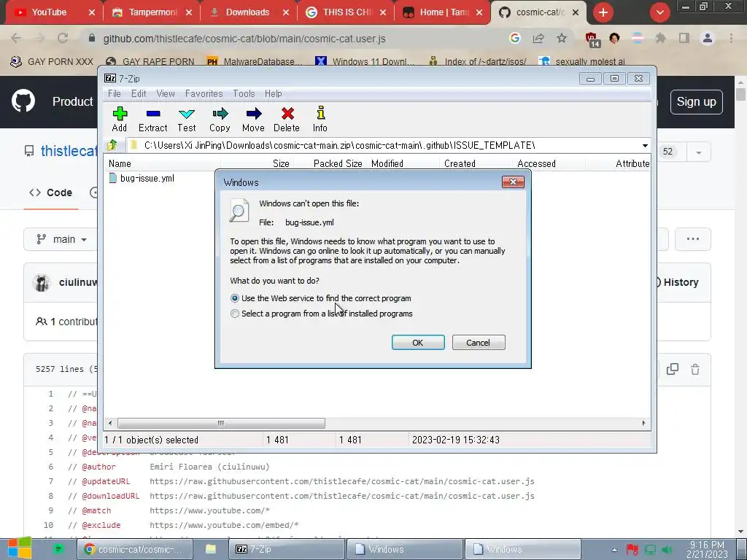Switch to the 7-Zip taskbar button
Screen dimensions: 747x560
coord(287,549)
